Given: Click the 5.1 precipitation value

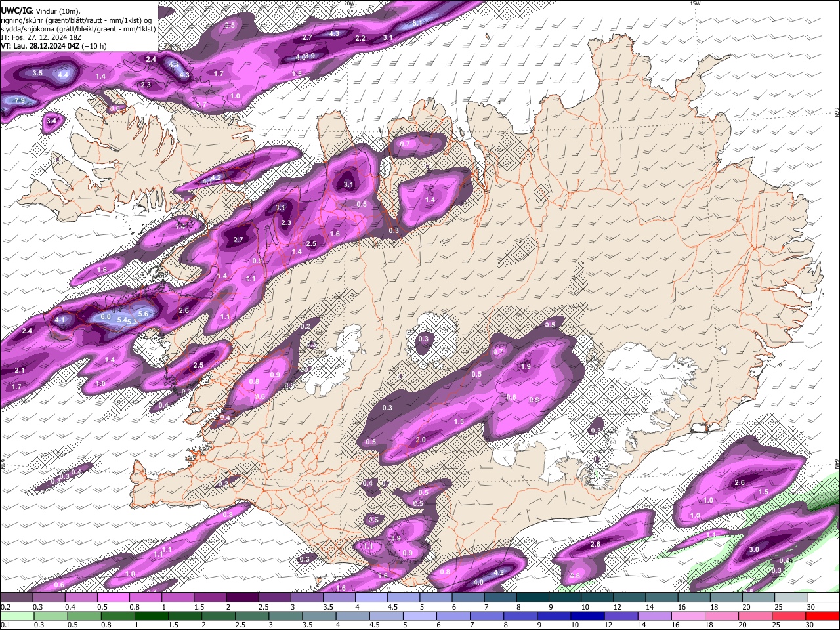Looking at the screenshot, I should (417, 23).
